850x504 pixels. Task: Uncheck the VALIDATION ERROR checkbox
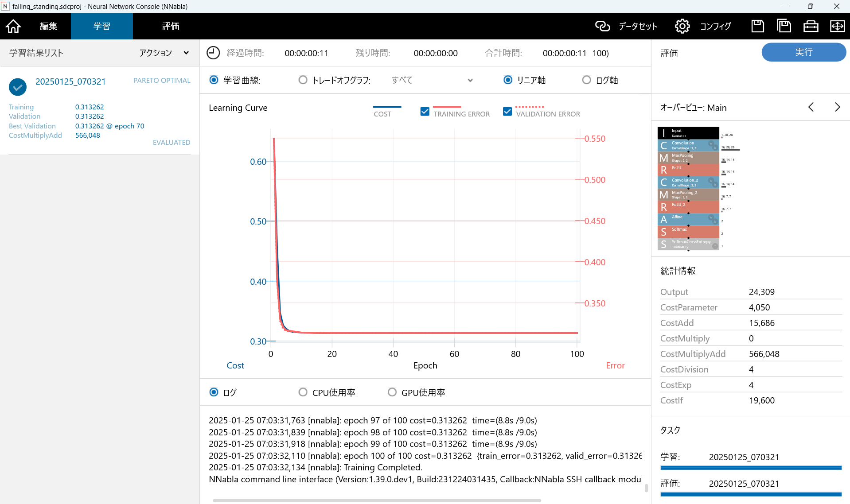click(x=507, y=111)
